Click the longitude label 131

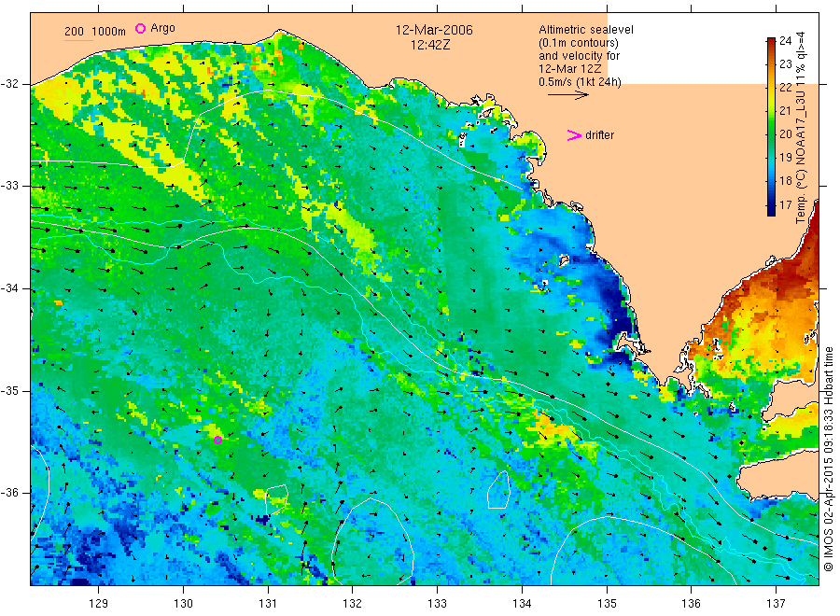(268, 604)
